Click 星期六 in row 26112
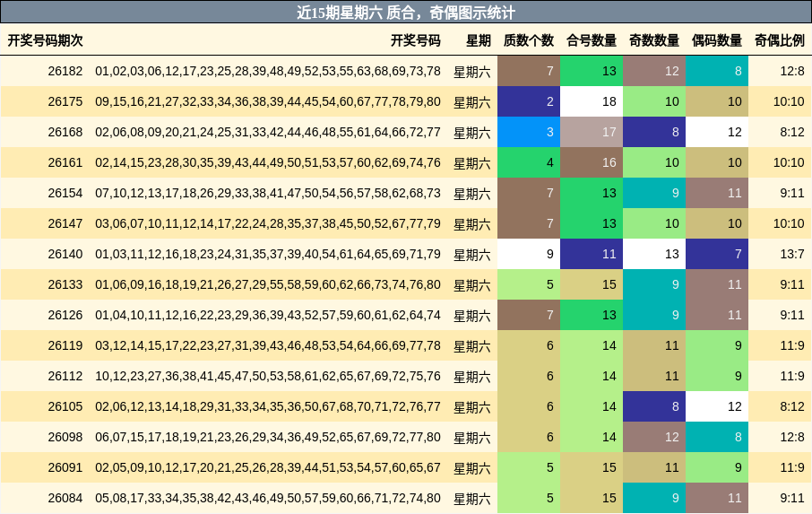Screen dimensions: 812x514 click(x=471, y=377)
